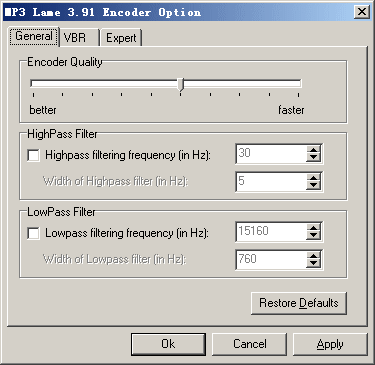This screenshot has height=365, width=375.
Task: Increase Lowpass filtering frequency with up arrow
Action: [313, 227]
